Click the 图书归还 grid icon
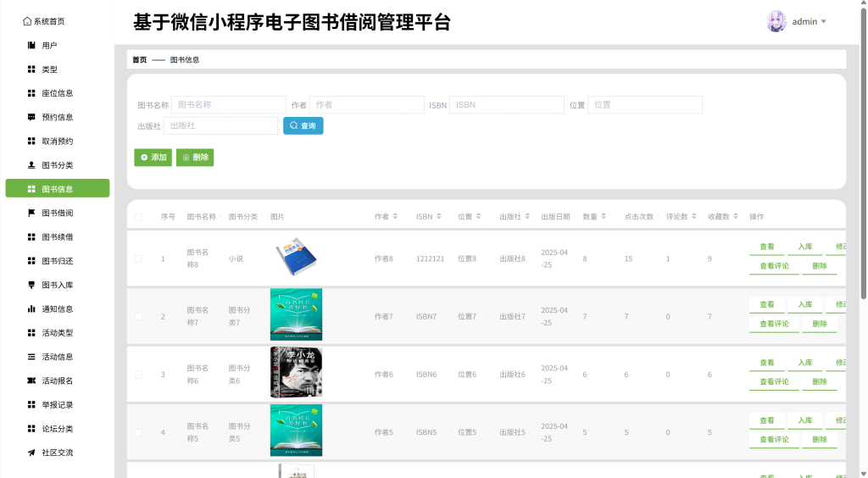The height and width of the screenshot is (478, 868). tap(31, 260)
